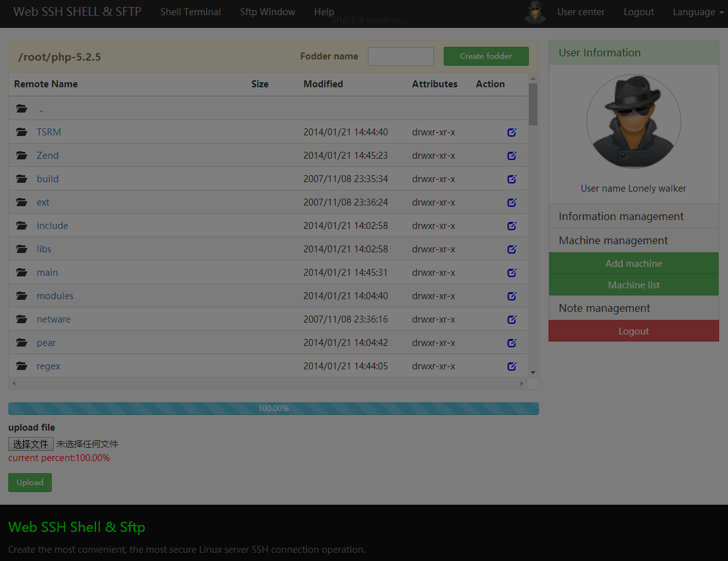Screen dimensions: 728x561
Task: Click the 100.00% upload progress bar
Action: 274,409
